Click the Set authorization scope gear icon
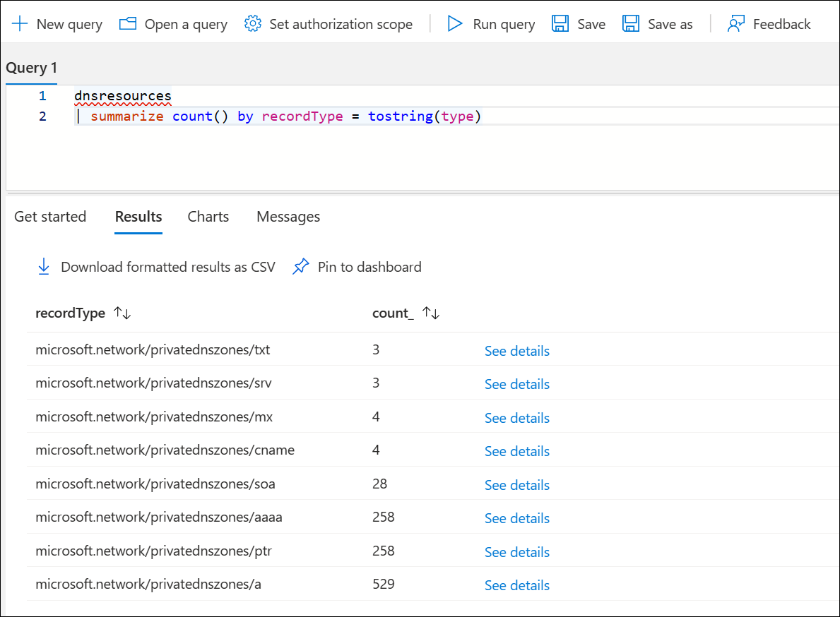This screenshot has height=617, width=840. [x=252, y=23]
